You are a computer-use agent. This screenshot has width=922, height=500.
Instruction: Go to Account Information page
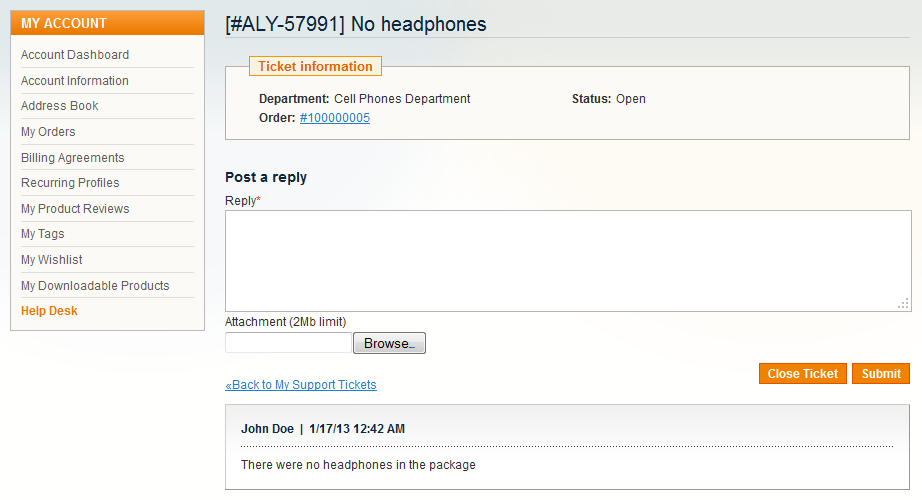pyautogui.click(x=75, y=81)
